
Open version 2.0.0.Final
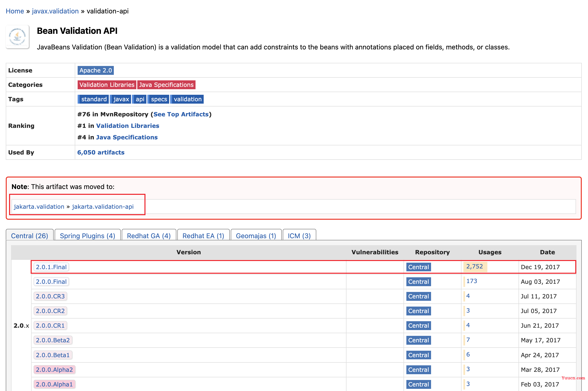point(51,282)
